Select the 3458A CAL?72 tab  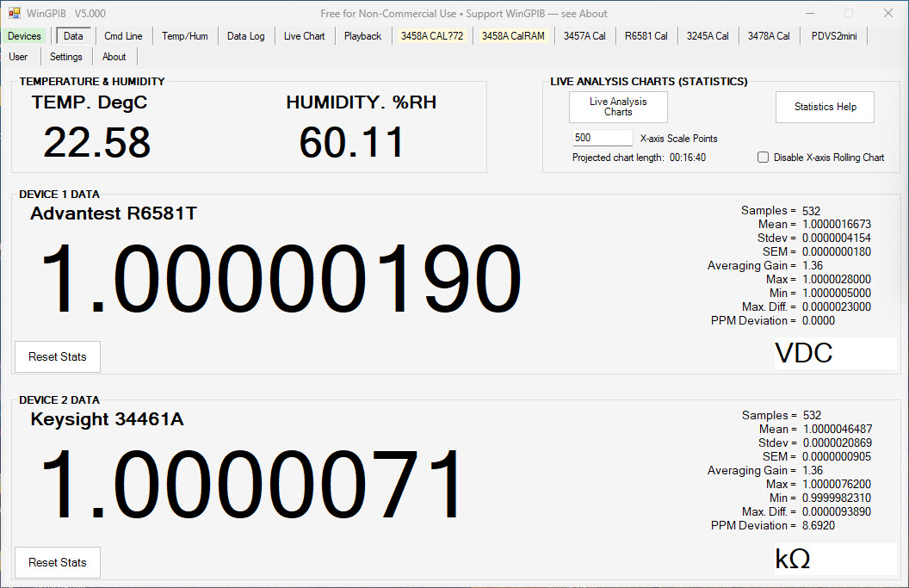click(x=432, y=36)
